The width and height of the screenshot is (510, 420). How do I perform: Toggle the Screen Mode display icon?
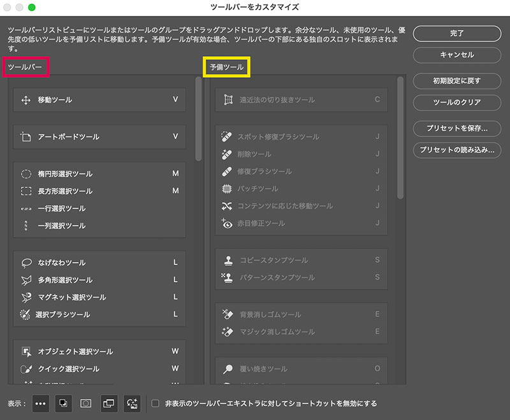108,403
